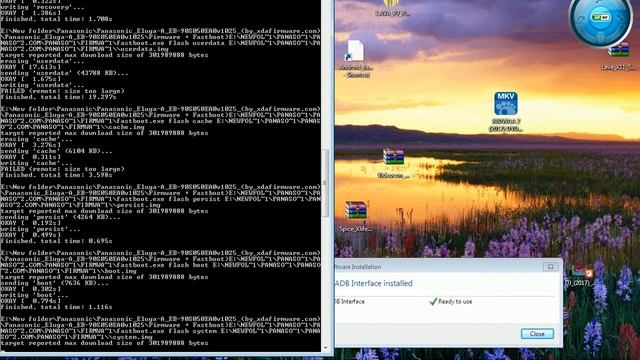Click 'finished. total time: 0.695s' line
Viewport: 640px width, 360px height.
[x=56, y=241]
